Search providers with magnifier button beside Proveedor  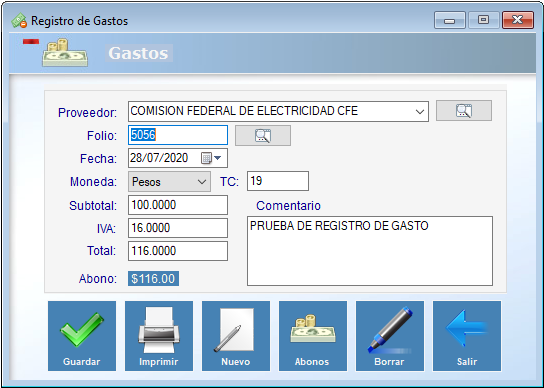(x=464, y=111)
